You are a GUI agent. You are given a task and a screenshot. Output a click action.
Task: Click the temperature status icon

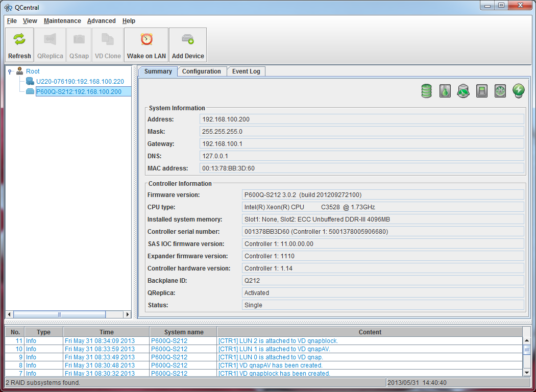(x=445, y=91)
